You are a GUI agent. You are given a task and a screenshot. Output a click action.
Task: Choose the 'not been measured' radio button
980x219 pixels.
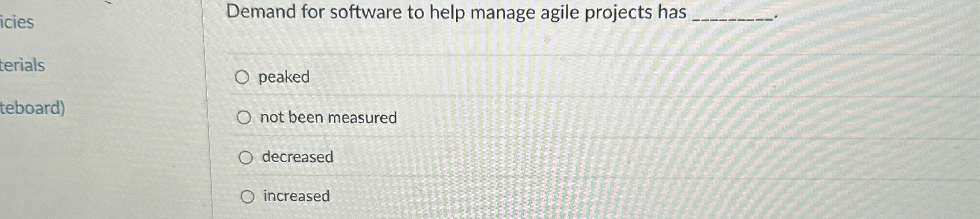click(244, 118)
